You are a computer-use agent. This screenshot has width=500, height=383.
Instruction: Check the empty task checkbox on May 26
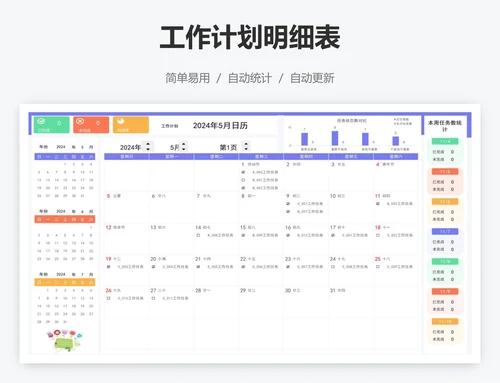[x=108, y=298]
